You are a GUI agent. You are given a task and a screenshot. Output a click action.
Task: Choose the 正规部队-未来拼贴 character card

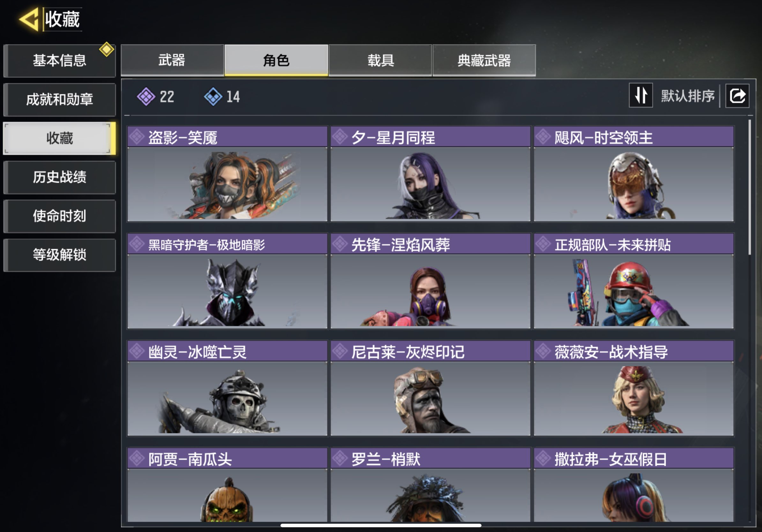coord(633,281)
